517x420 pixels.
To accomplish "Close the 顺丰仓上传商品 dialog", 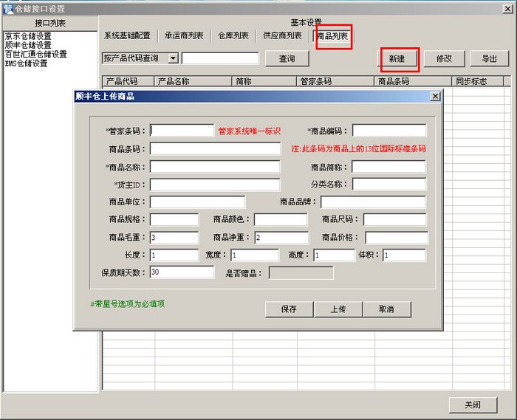I will 435,96.
